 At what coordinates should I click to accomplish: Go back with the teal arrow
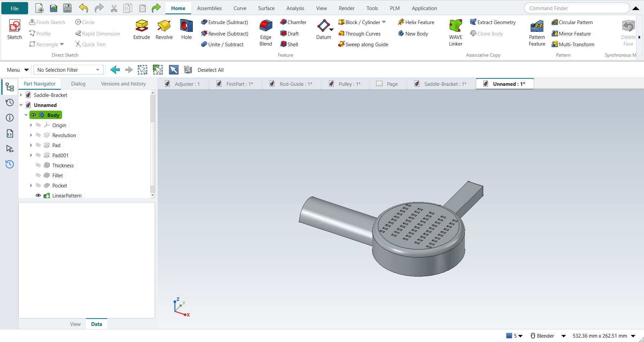point(115,70)
